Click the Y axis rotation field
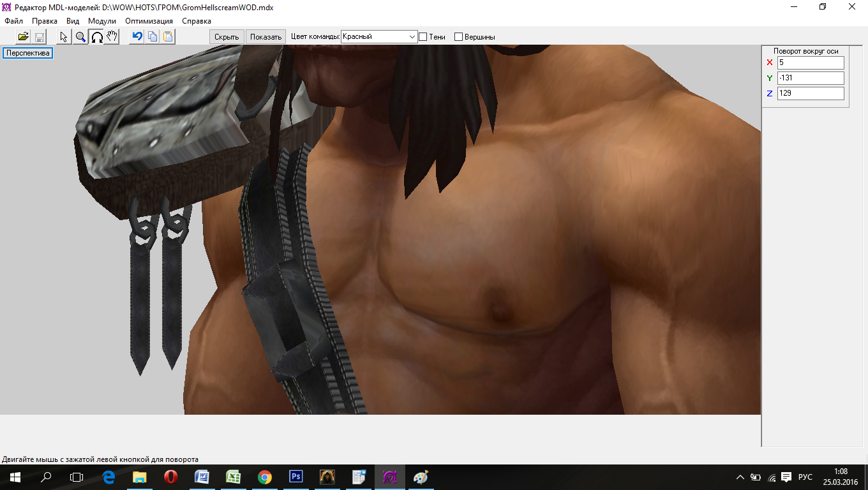The height and width of the screenshot is (490, 868). pyautogui.click(x=811, y=78)
